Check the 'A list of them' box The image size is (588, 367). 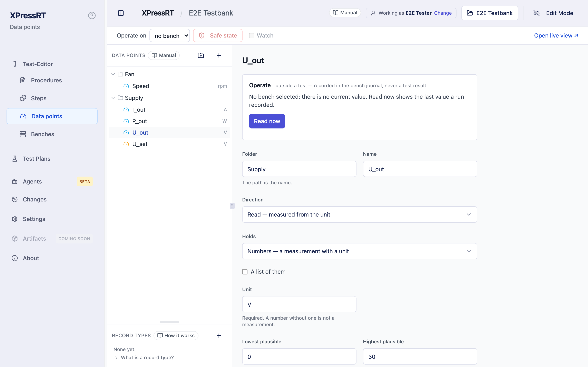(x=245, y=272)
